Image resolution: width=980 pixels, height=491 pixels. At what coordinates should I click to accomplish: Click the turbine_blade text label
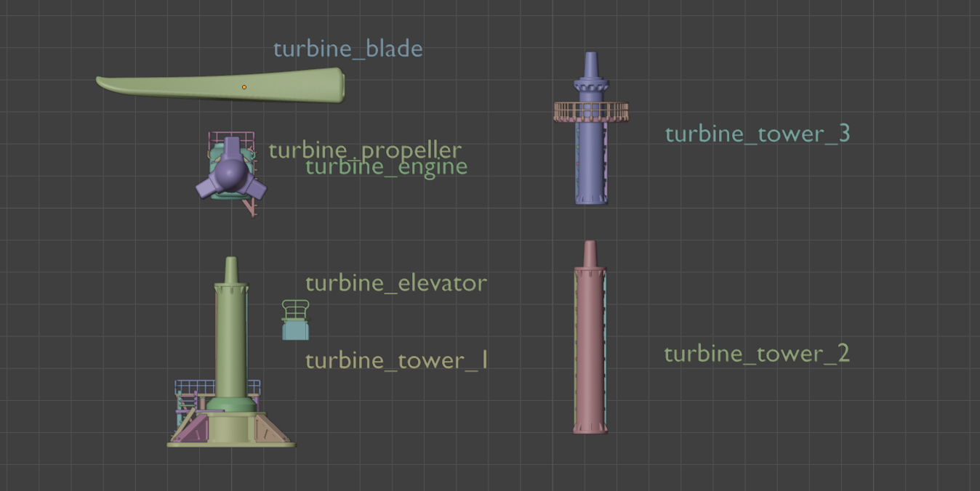[348, 49]
